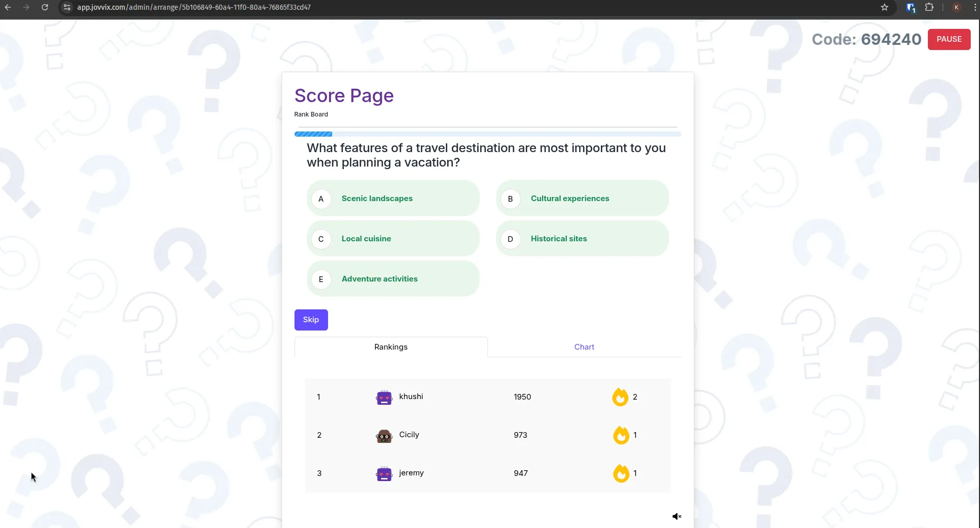980x528 pixels.
Task: Click the browser forward arrow
Action: pyautogui.click(x=26, y=7)
